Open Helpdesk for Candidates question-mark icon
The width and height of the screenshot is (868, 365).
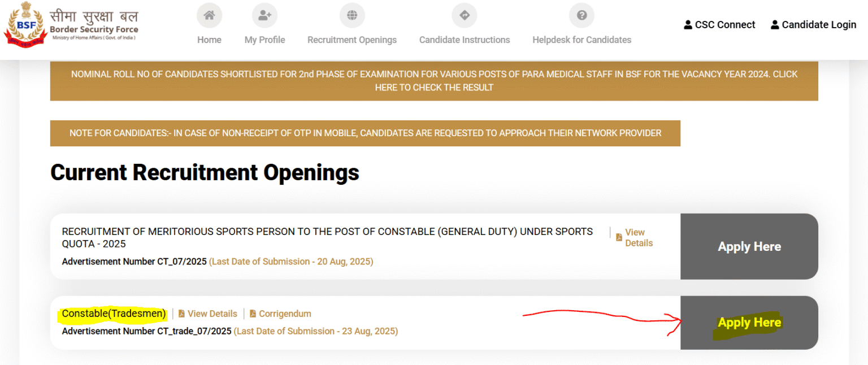pos(581,15)
